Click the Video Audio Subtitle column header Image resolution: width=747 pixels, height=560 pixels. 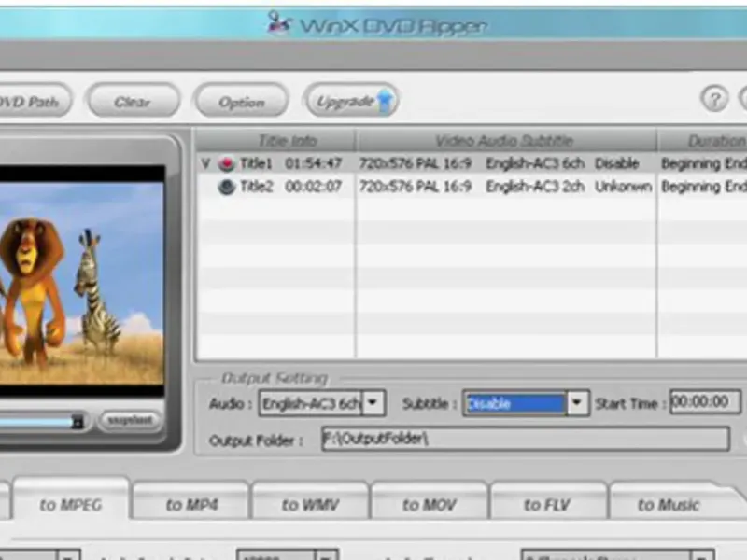(x=505, y=141)
